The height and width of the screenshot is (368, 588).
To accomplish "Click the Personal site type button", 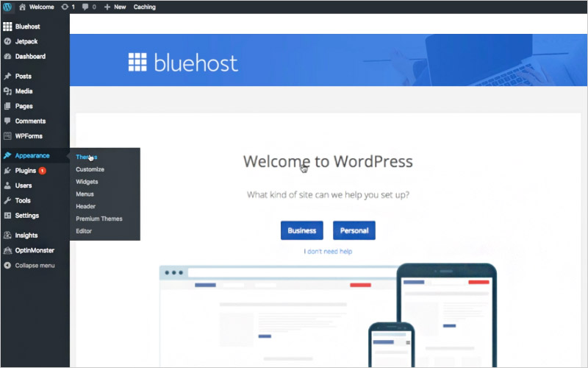I will [x=354, y=230].
